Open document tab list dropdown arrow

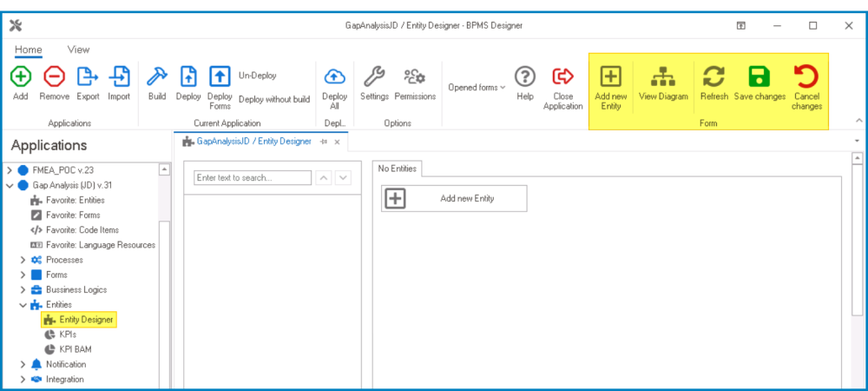pos(857,142)
